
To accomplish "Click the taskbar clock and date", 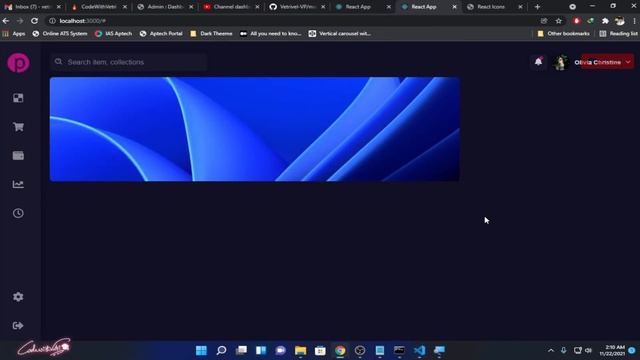I will pyautogui.click(x=612, y=350).
